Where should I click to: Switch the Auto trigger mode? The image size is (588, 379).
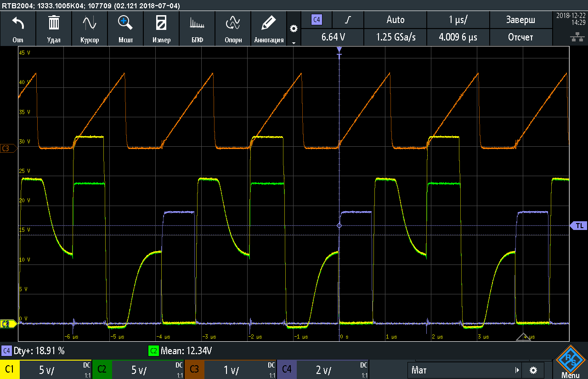pos(396,20)
